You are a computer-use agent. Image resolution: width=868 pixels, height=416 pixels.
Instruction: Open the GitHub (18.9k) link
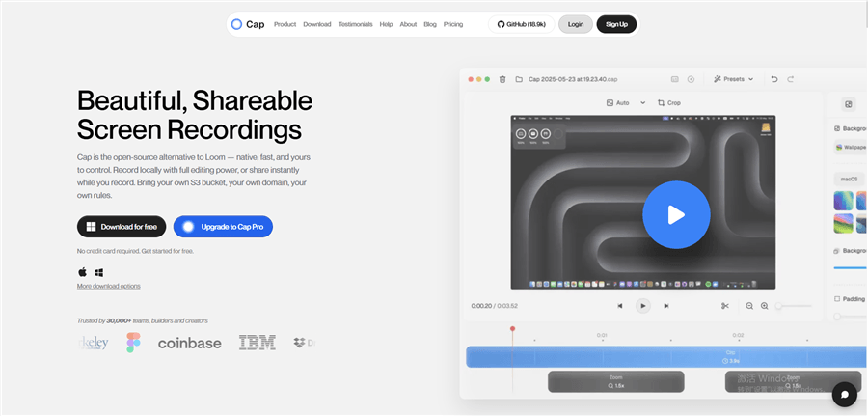pyautogui.click(x=521, y=24)
